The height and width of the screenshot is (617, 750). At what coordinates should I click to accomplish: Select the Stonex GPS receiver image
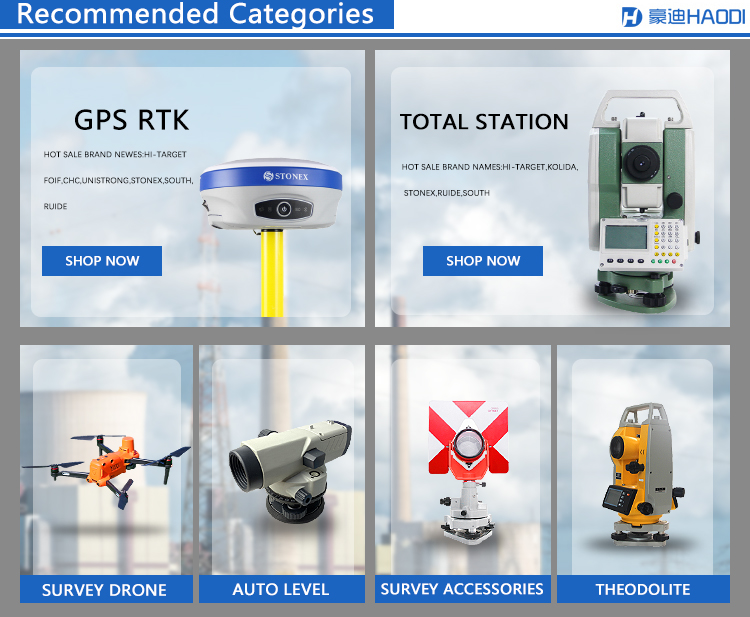(271, 237)
